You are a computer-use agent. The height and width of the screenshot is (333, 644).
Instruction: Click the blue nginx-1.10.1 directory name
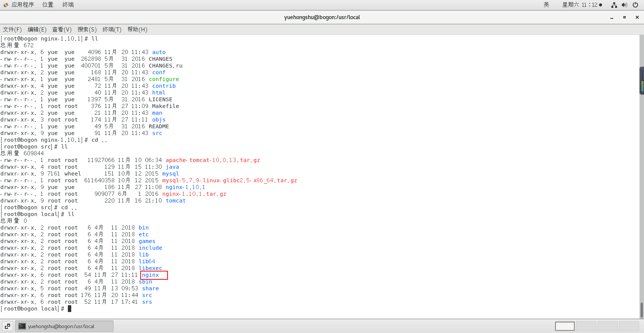[x=185, y=187]
